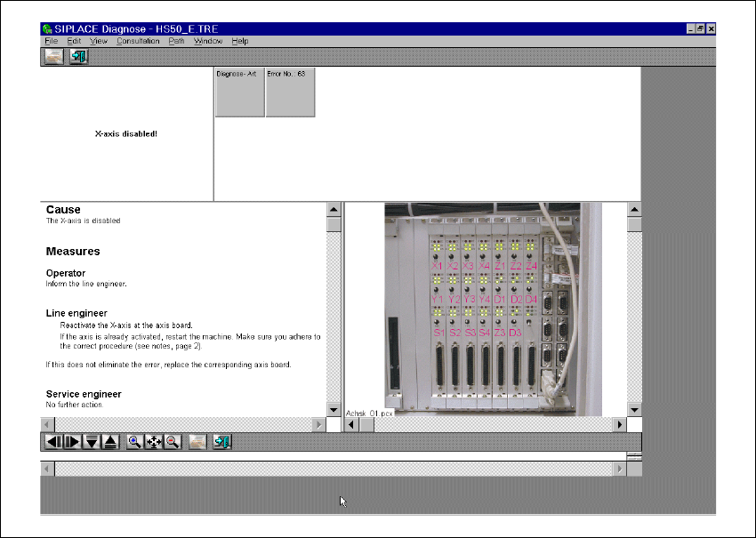Zoom in with the blue magnifier icon

point(134,442)
